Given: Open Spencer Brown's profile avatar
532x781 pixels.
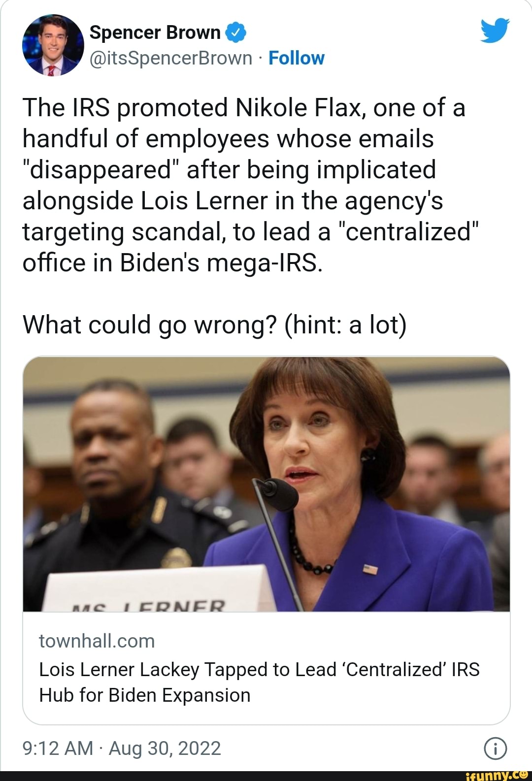Looking at the screenshot, I should click(x=53, y=45).
